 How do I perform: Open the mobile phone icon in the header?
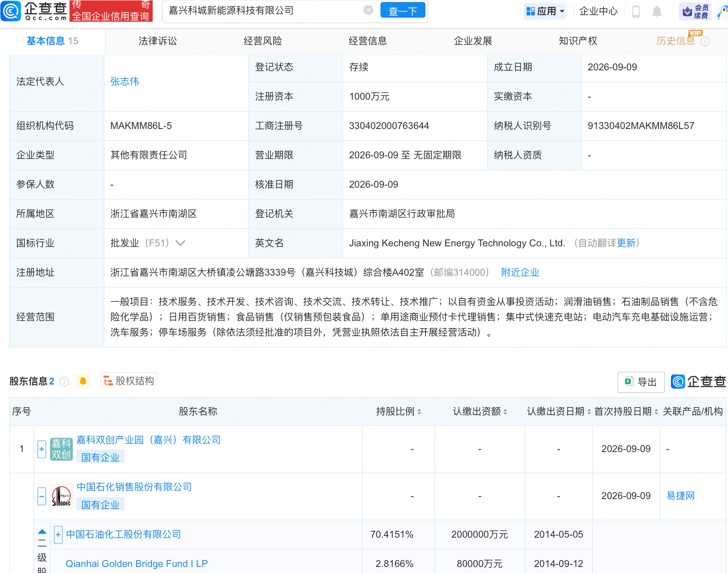[x=636, y=11]
